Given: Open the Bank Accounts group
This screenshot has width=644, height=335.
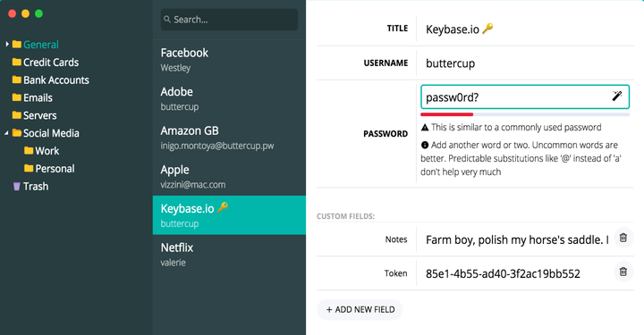Looking at the screenshot, I should 56,80.
